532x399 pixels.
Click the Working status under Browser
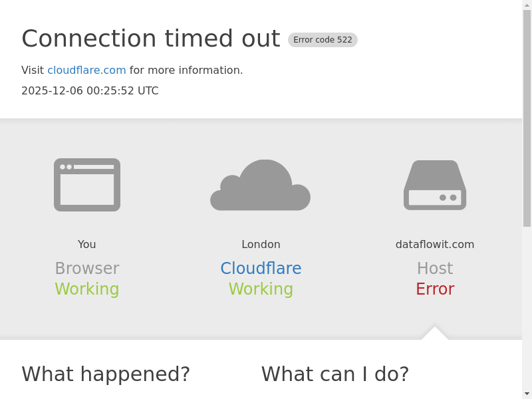(87, 289)
